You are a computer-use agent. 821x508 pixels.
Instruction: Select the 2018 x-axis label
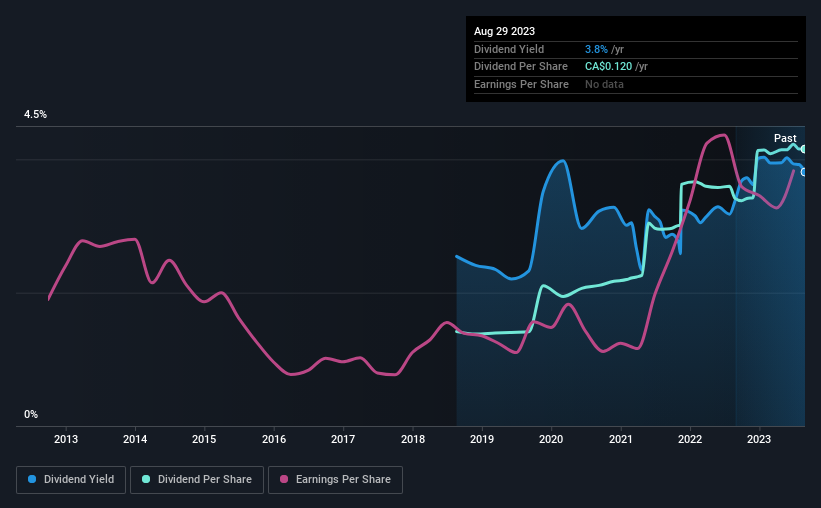point(413,439)
